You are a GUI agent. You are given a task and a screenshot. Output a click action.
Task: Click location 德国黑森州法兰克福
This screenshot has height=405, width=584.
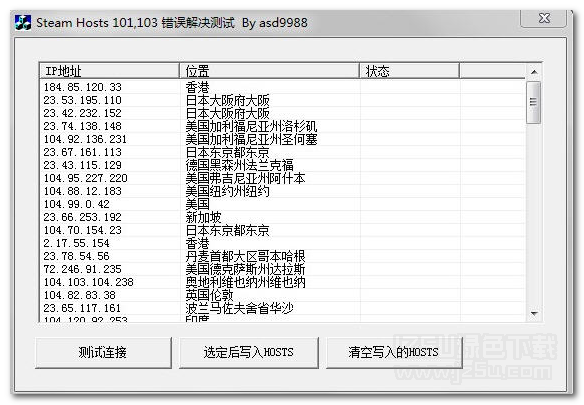(x=239, y=165)
